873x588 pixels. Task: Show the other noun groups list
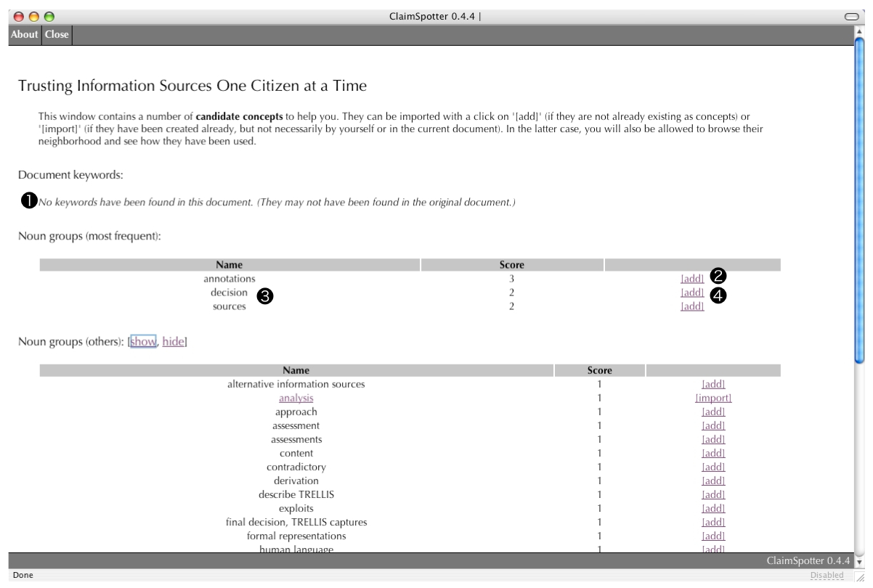[x=143, y=342]
